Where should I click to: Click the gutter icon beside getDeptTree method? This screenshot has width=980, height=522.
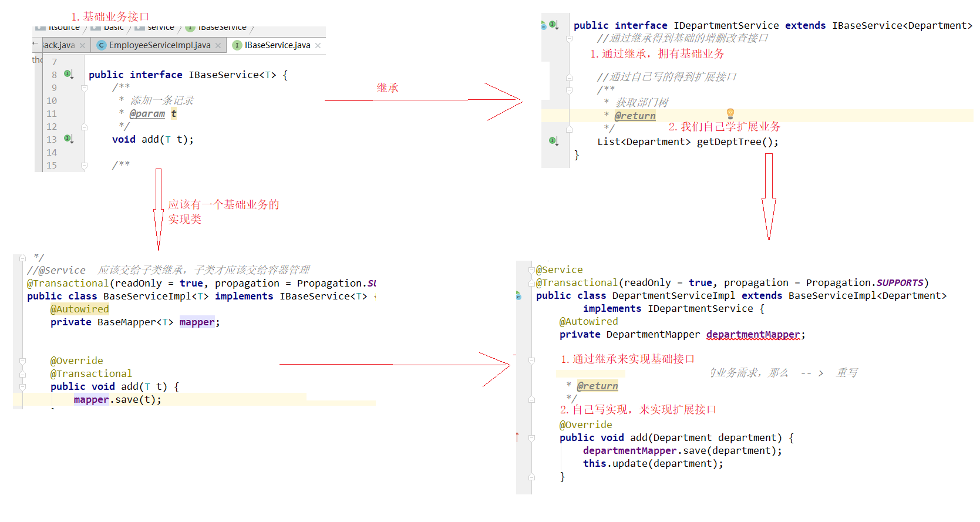click(553, 141)
